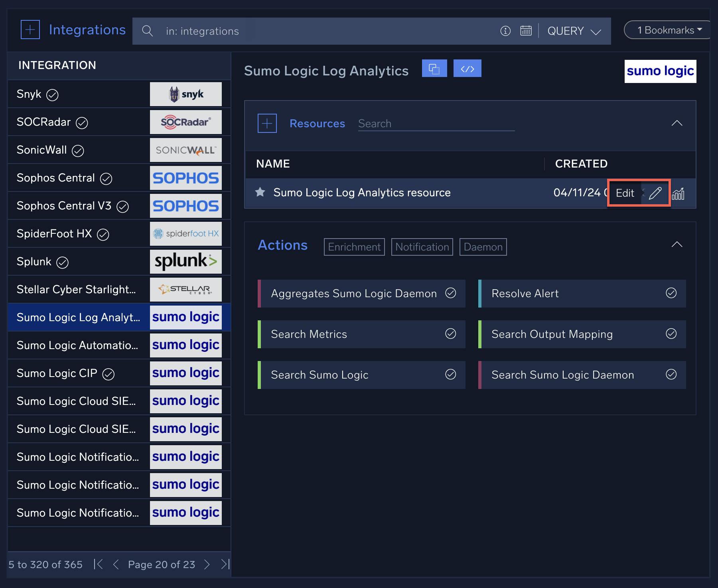
Task: Open the QUERY dropdown
Action: coord(574,31)
